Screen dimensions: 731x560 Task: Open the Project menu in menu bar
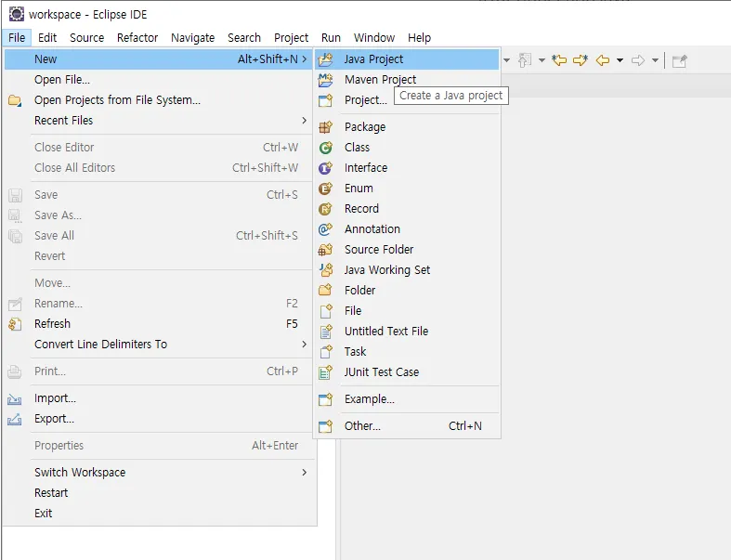tap(291, 37)
